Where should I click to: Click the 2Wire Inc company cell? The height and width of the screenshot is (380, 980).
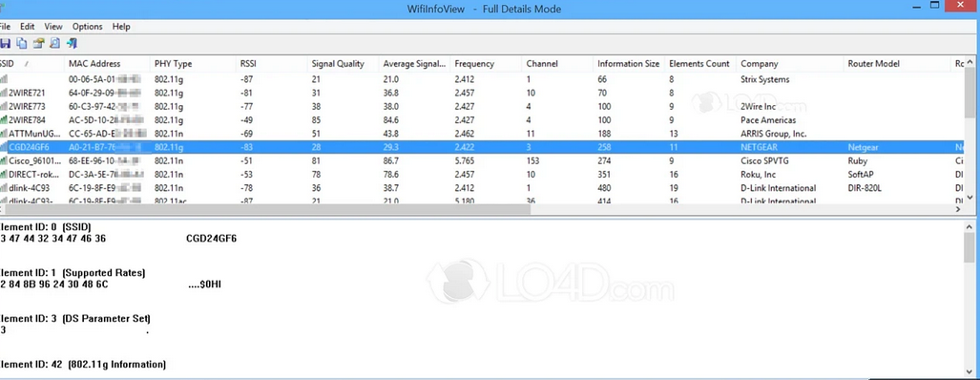click(758, 107)
